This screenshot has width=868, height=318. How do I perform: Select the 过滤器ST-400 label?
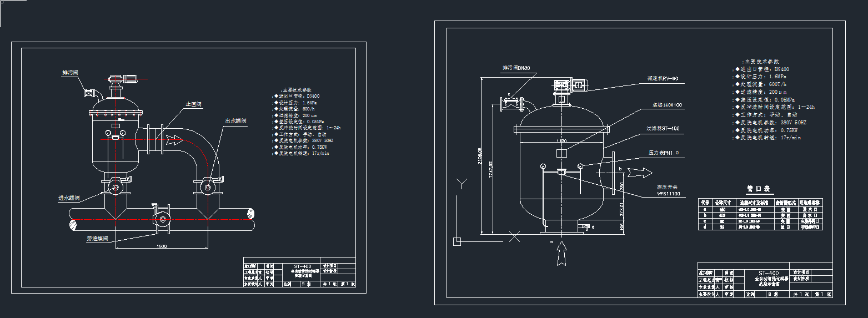coord(663,128)
